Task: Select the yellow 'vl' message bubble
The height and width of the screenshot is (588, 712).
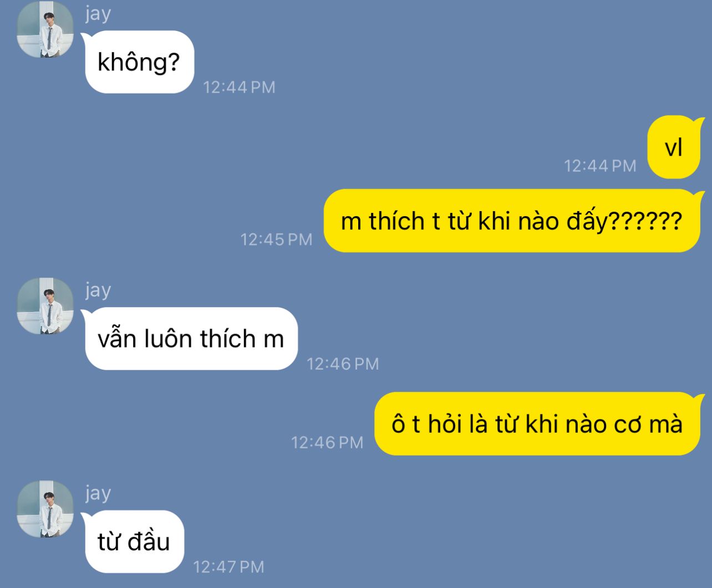Action: (x=674, y=147)
